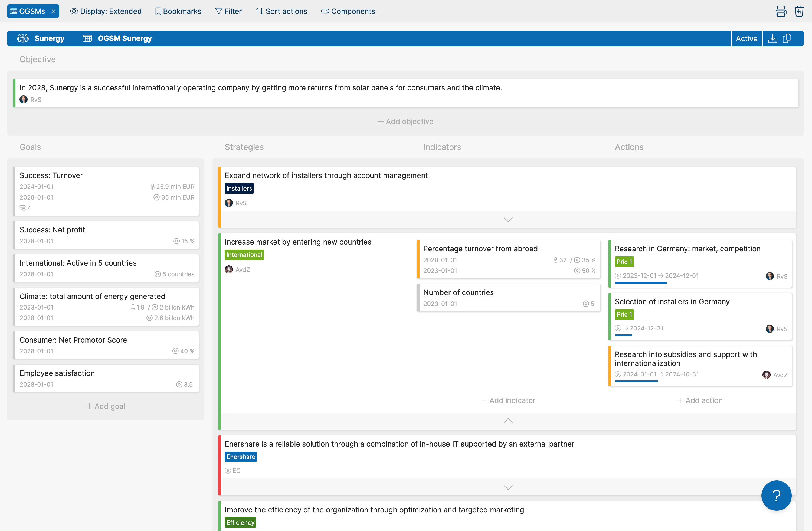
Task: Click target icon next to 5 countries
Action: pyautogui.click(x=158, y=274)
